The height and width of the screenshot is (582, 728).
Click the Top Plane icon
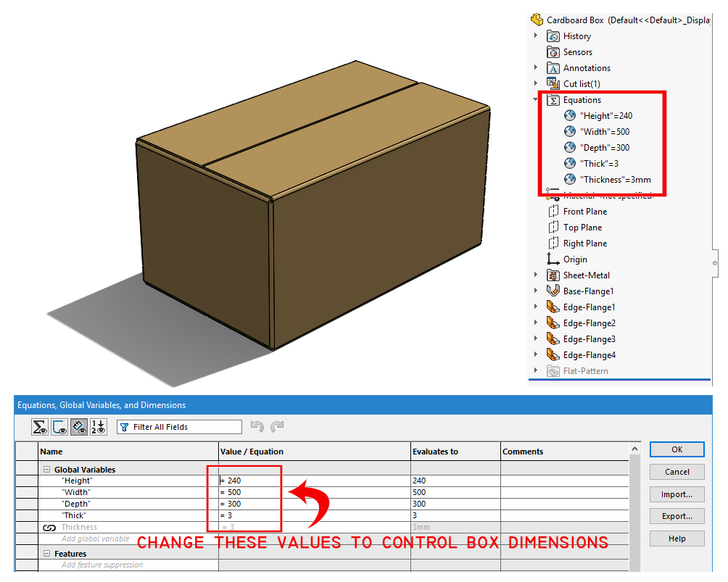coord(553,228)
